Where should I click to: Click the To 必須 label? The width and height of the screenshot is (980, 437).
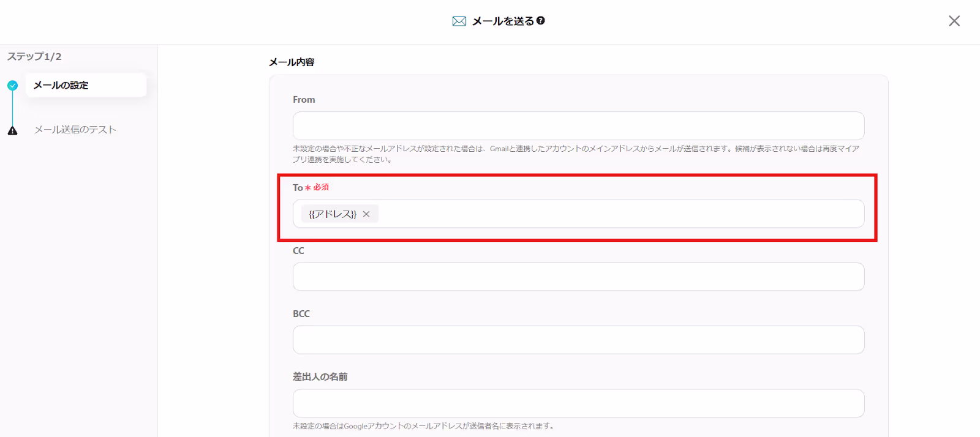(x=311, y=187)
